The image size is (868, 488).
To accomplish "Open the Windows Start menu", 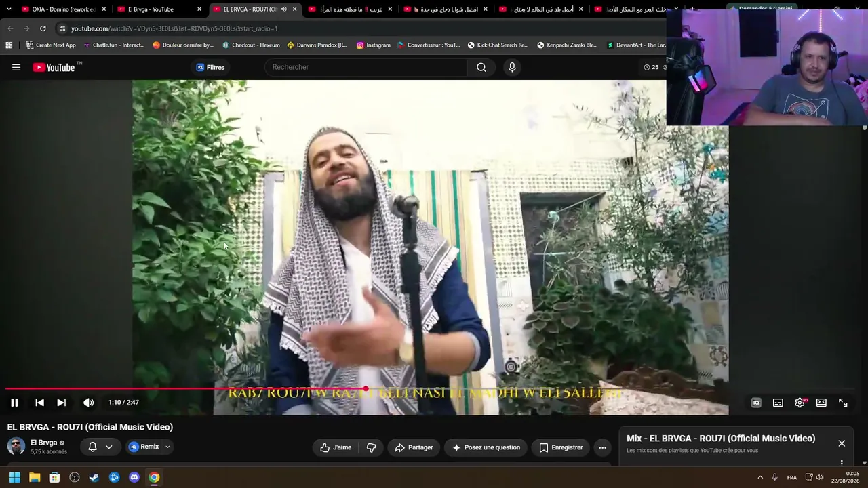I will pos(14,477).
